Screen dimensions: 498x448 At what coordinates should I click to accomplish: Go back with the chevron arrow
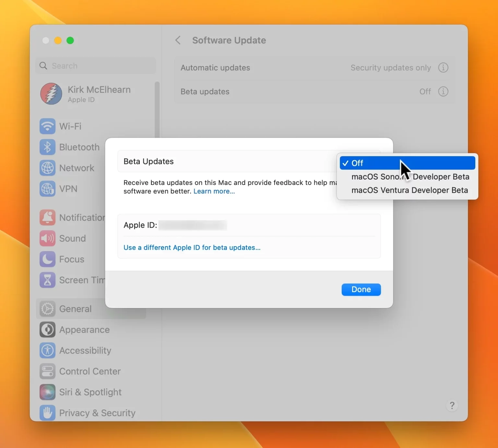coord(178,40)
